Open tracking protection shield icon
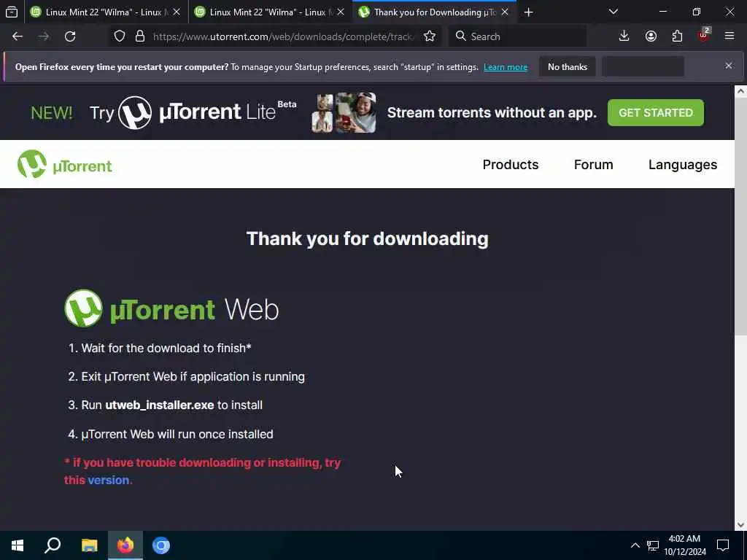 [x=120, y=36]
